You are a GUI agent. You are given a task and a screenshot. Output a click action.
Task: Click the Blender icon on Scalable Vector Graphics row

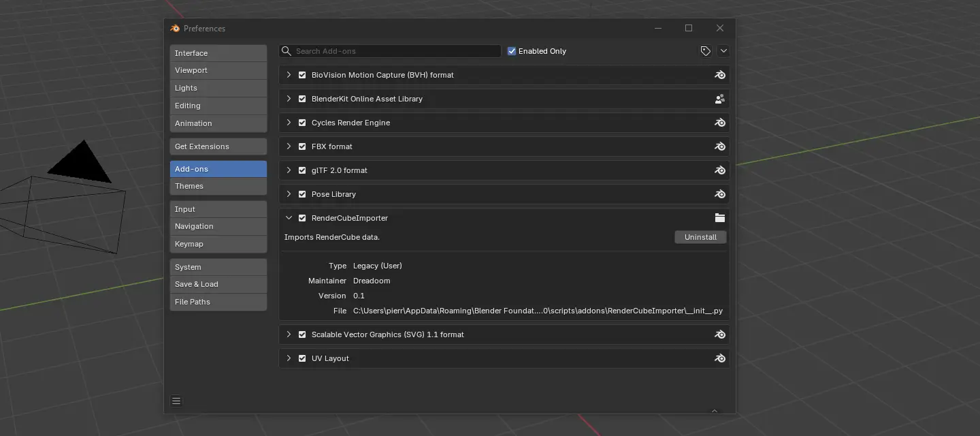pyautogui.click(x=720, y=334)
